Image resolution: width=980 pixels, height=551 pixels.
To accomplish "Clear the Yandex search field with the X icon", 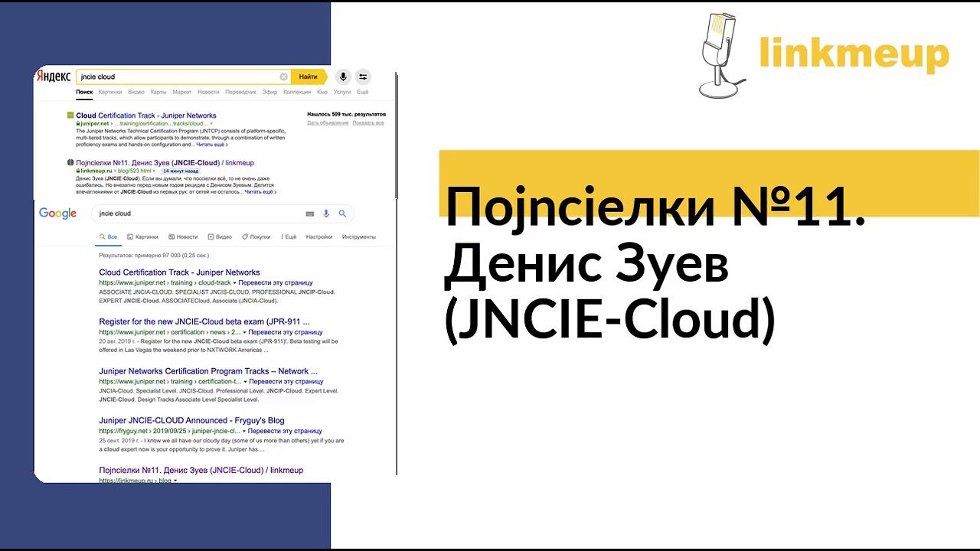I will 283,77.
